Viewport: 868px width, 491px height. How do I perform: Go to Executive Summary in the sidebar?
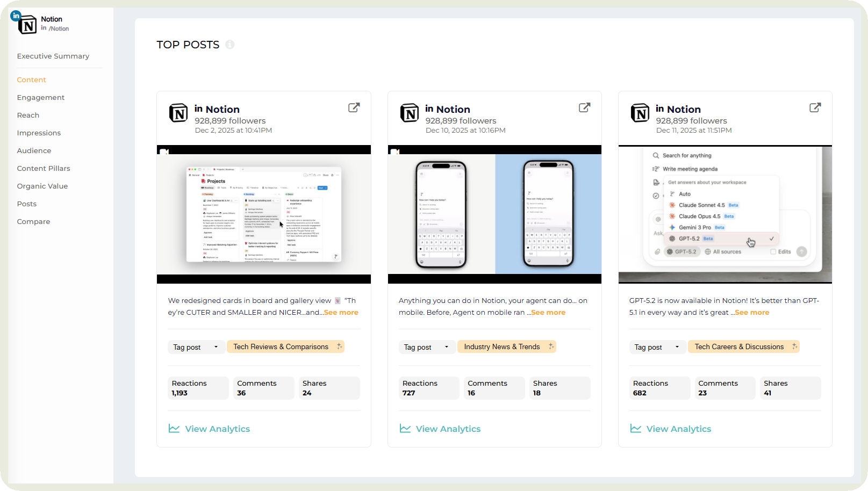click(53, 56)
